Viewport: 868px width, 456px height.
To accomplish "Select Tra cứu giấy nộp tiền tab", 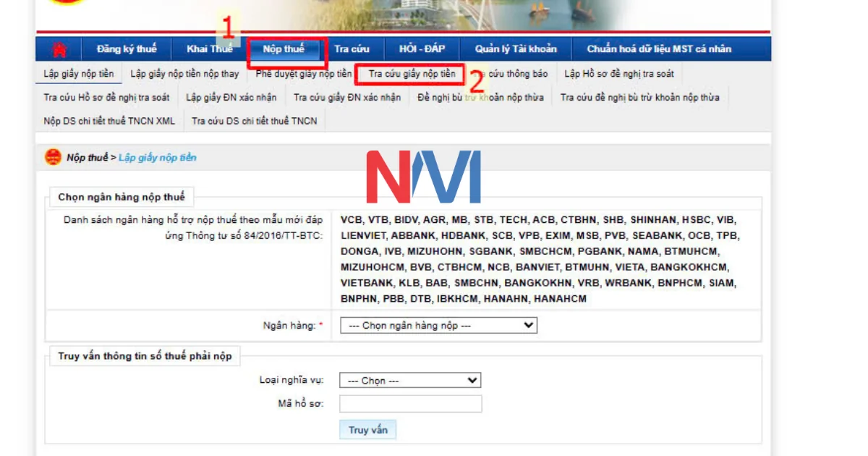I will 412,74.
